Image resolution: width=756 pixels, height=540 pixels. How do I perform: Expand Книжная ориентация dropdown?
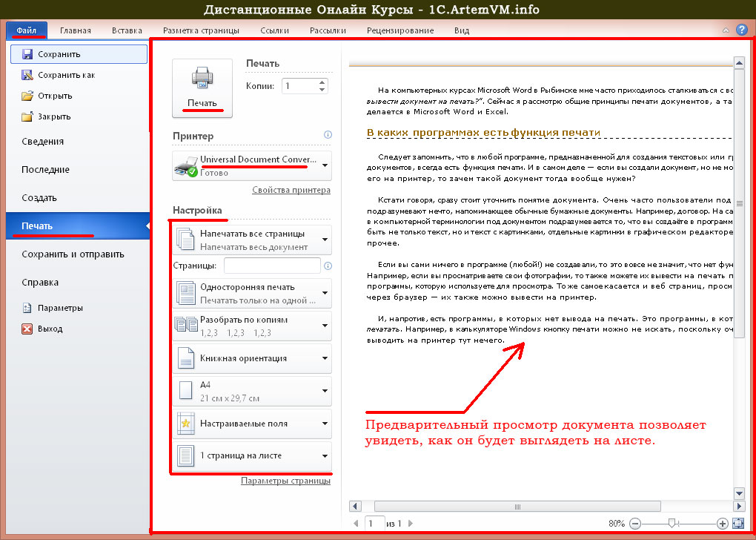tap(325, 358)
